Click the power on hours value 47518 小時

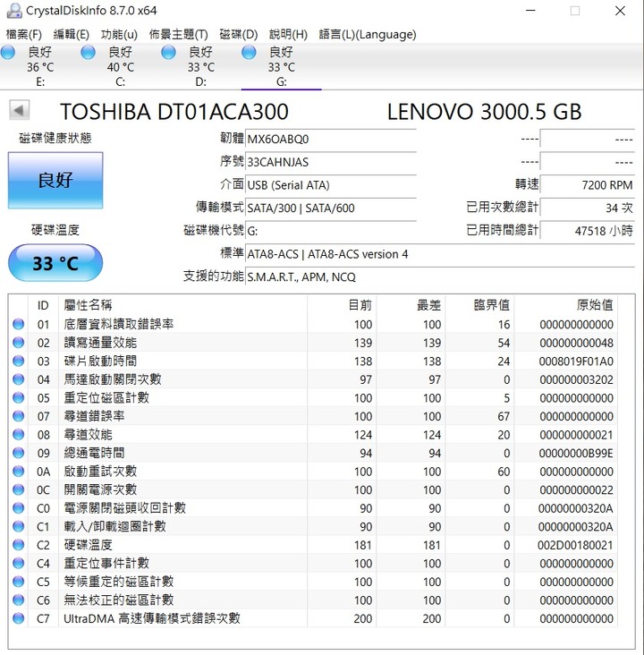click(587, 231)
